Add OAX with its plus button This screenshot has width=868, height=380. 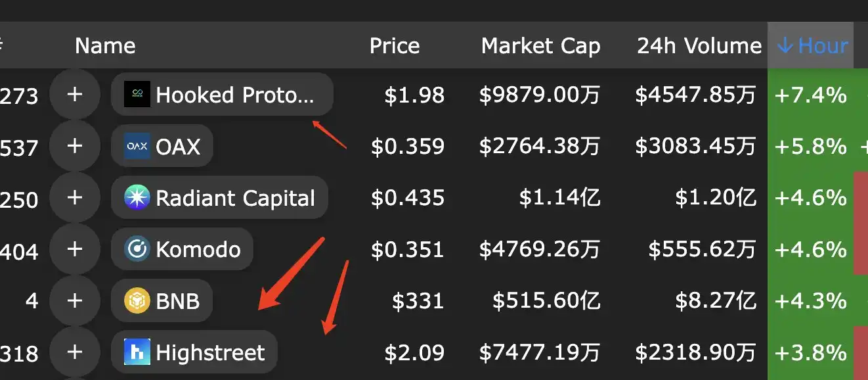[x=75, y=146]
